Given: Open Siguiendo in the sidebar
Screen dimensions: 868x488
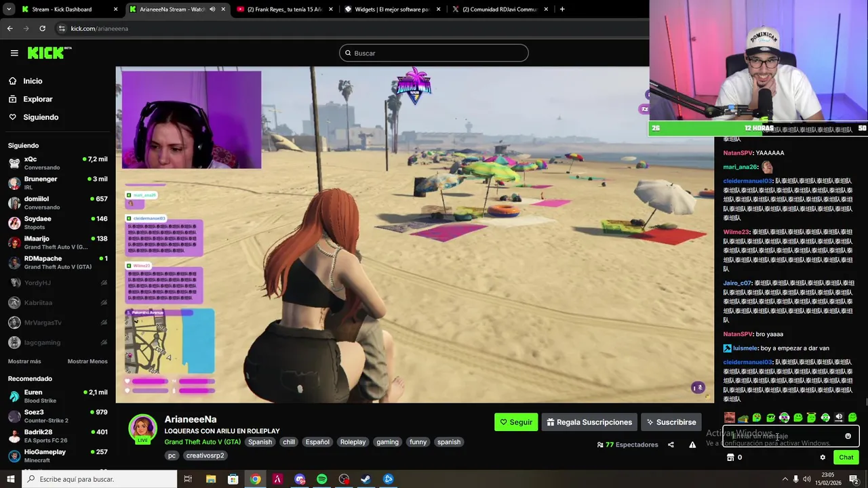Looking at the screenshot, I should [x=41, y=117].
